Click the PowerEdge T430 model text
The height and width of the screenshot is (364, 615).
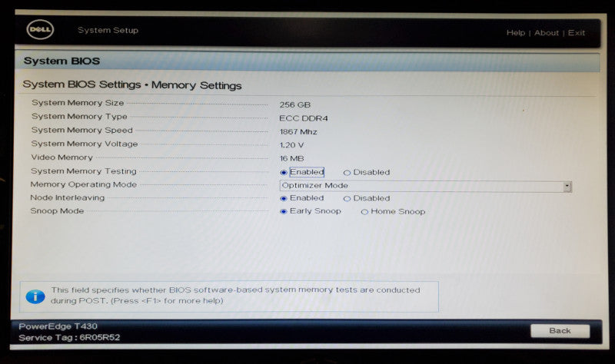tap(58, 326)
